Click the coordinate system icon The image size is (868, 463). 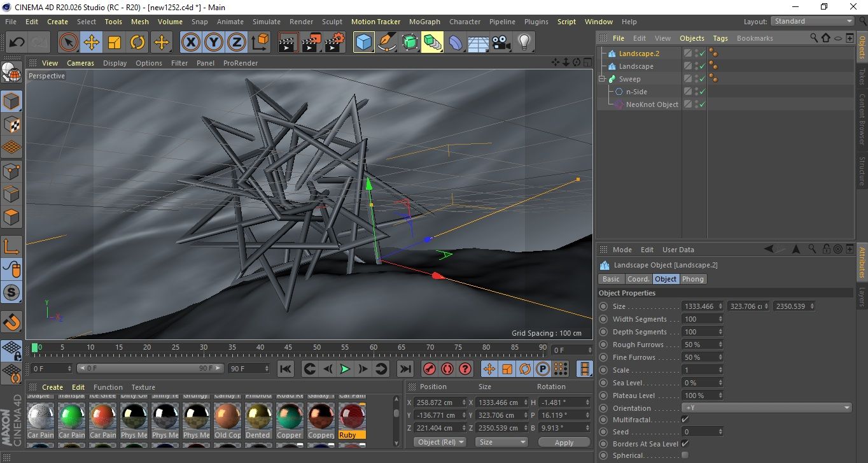[260, 43]
